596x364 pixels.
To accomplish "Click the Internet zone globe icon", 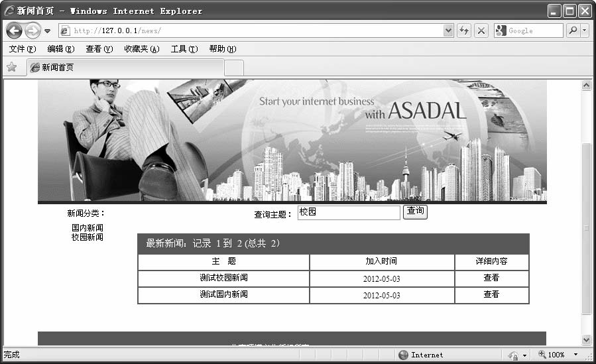I will [x=403, y=355].
